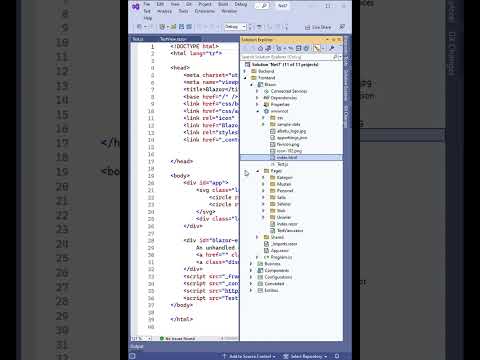Image resolution: width=480 pixels, height=360 pixels.
Task: Click the Add to Source Control button
Action: point(249,356)
